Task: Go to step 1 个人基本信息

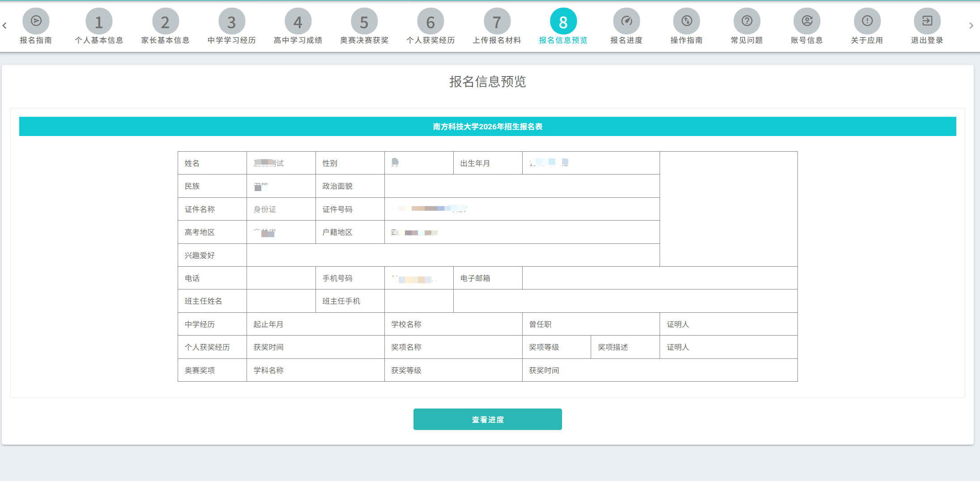Action: click(x=99, y=21)
